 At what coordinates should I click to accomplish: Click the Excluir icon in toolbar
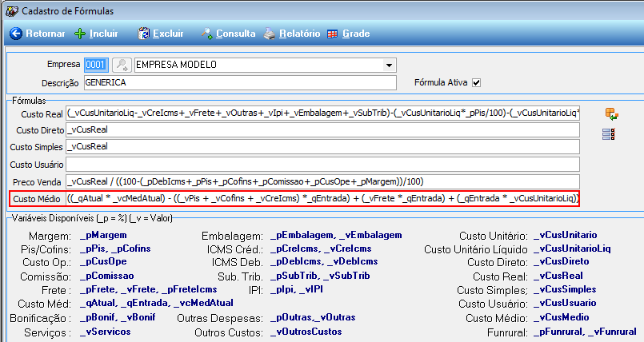tap(143, 34)
